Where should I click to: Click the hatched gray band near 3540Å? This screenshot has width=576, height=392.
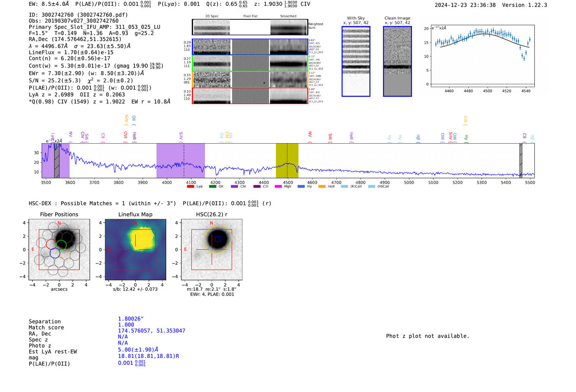[x=57, y=160]
